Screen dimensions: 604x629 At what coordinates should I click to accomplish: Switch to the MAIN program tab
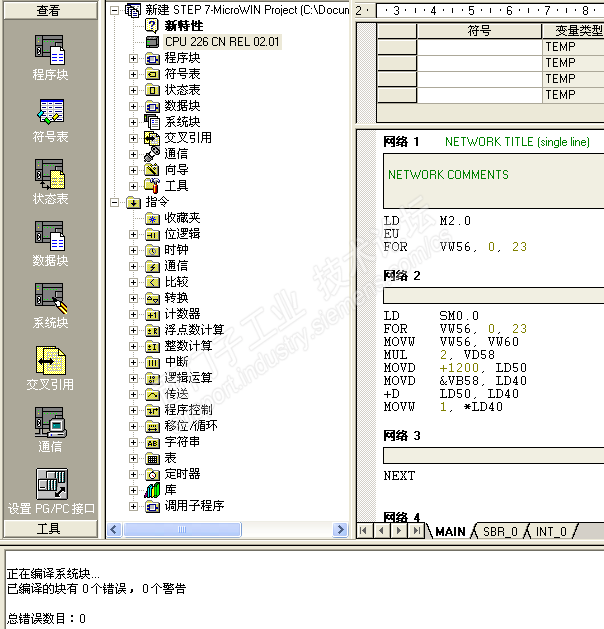pos(450,532)
